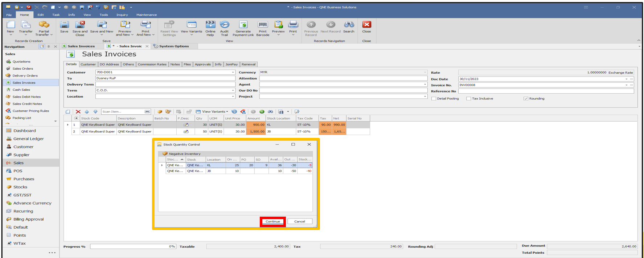Search records with the binoculars icon

pyautogui.click(x=349, y=25)
